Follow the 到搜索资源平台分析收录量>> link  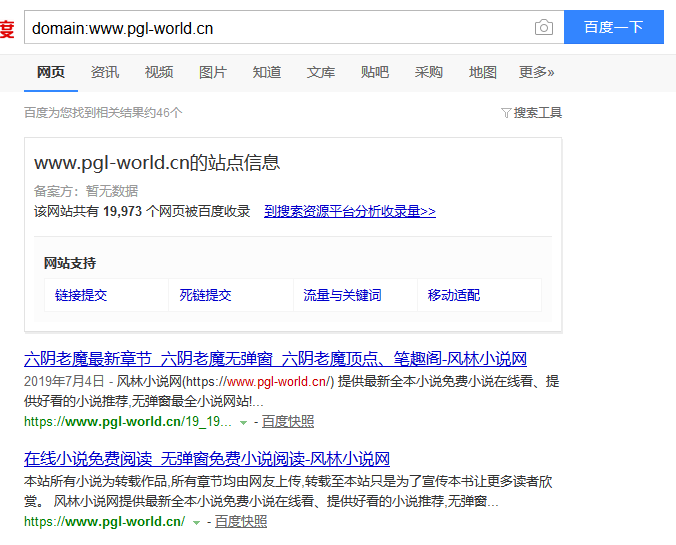pyautogui.click(x=350, y=211)
